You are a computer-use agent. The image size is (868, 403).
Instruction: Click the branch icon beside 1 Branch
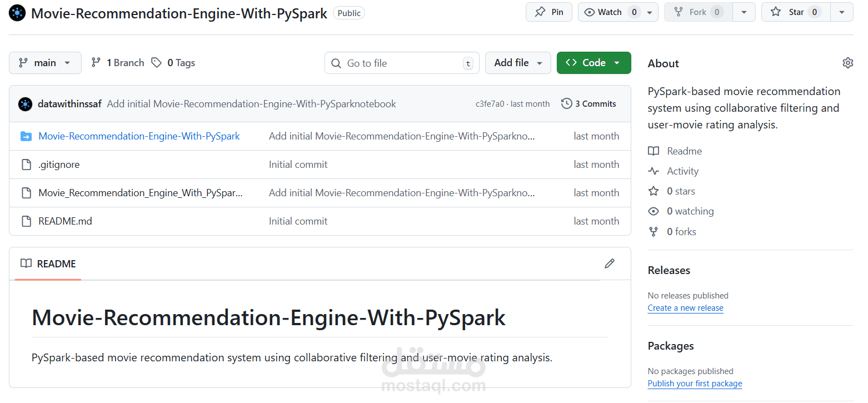point(96,63)
